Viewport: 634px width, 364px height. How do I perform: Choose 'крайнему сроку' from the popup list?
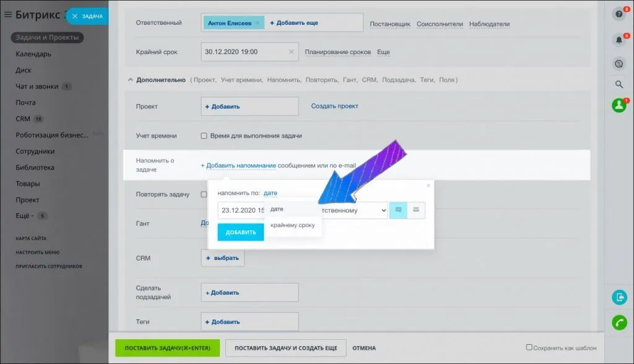coord(292,225)
